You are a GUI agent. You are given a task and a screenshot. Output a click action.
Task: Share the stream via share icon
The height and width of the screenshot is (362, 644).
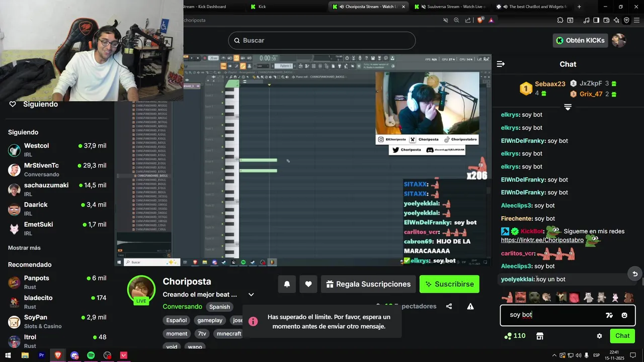(x=449, y=306)
